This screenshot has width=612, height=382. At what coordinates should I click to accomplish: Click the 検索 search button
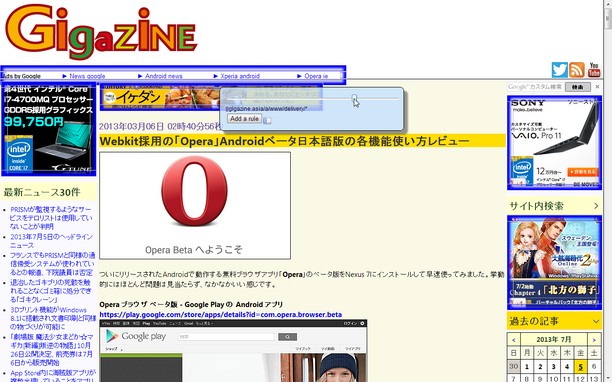pos(578,87)
